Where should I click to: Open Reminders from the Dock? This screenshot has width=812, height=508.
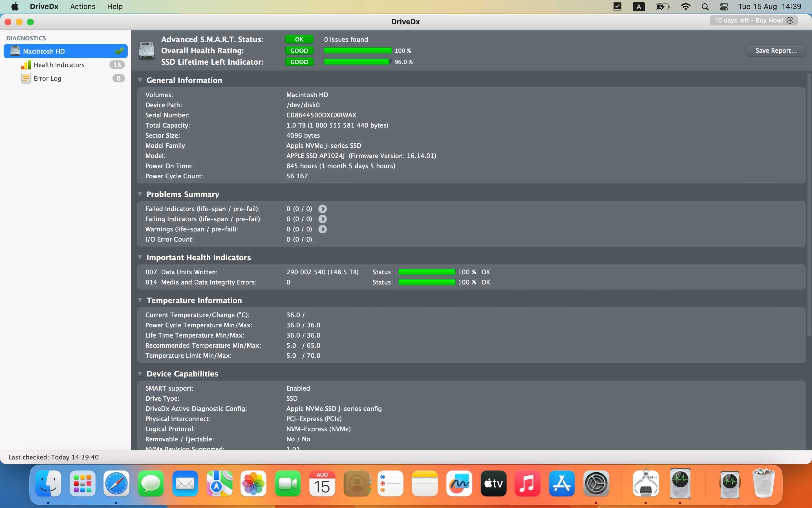pyautogui.click(x=390, y=483)
